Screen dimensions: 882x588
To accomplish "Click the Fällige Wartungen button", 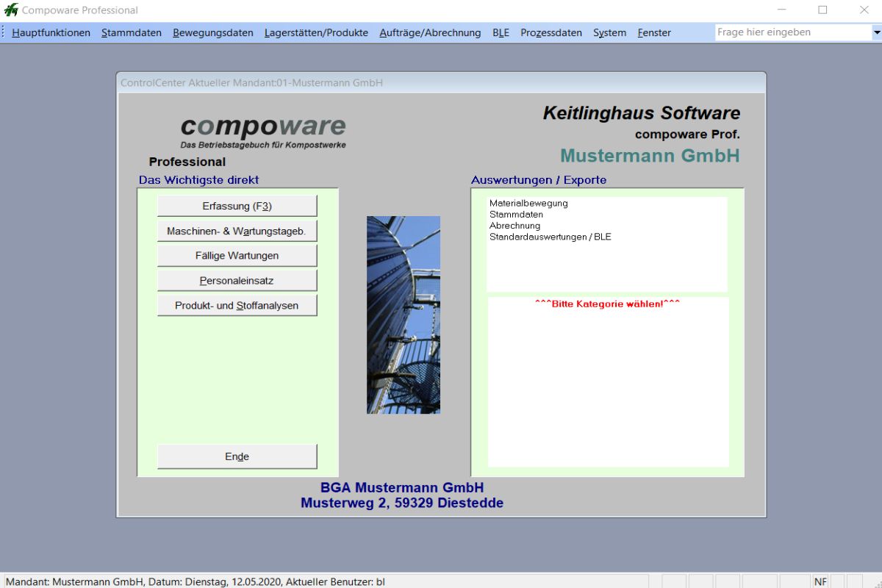I will [237, 256].
